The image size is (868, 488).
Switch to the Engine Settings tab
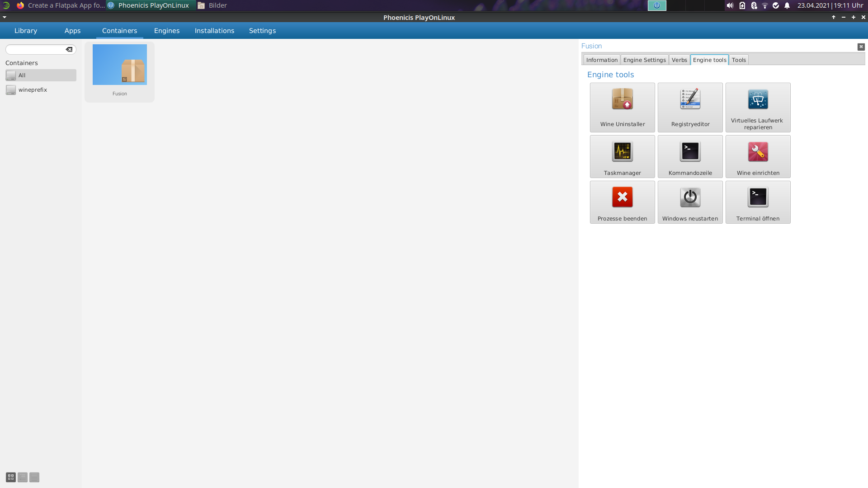644,60
